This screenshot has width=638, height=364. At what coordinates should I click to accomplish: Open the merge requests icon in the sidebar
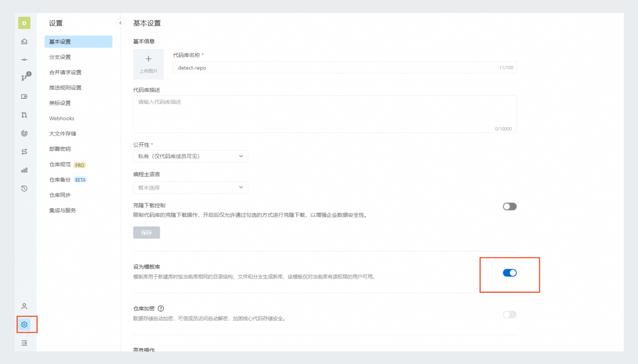[24, 115]
